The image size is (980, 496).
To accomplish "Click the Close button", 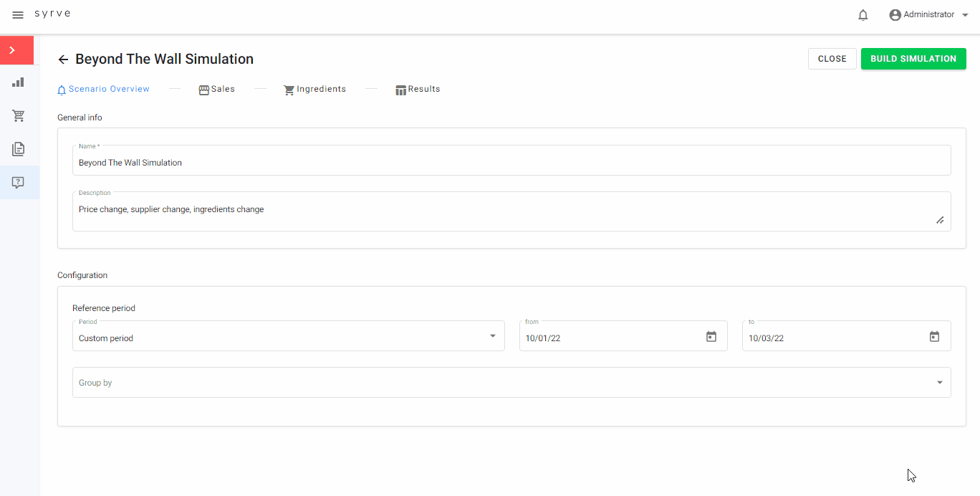I will click(x=832, y=59).
